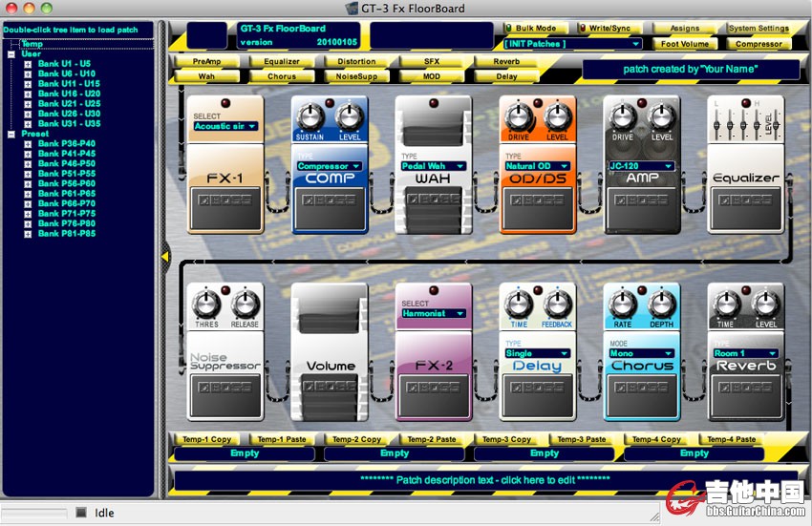Screen dimensions: 812x526
Task: Toggle the WAH pedal LED
Action: [434, 103]
